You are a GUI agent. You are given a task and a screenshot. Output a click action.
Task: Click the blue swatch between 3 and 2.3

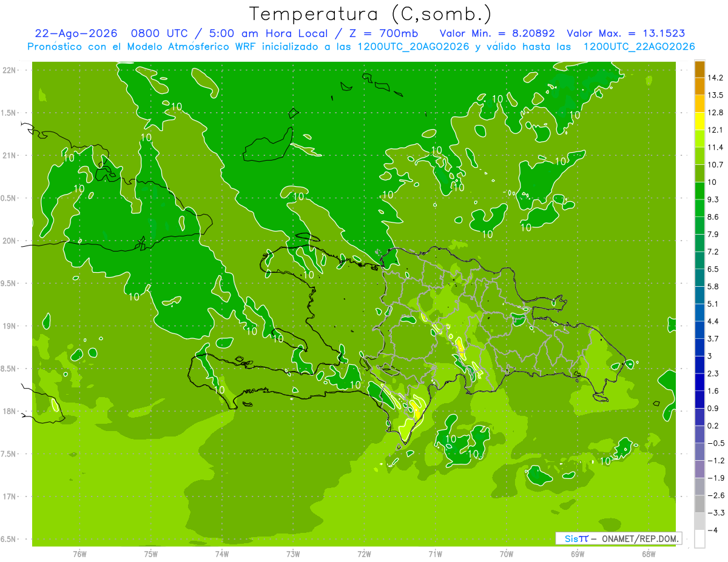[x=699, y=364]
